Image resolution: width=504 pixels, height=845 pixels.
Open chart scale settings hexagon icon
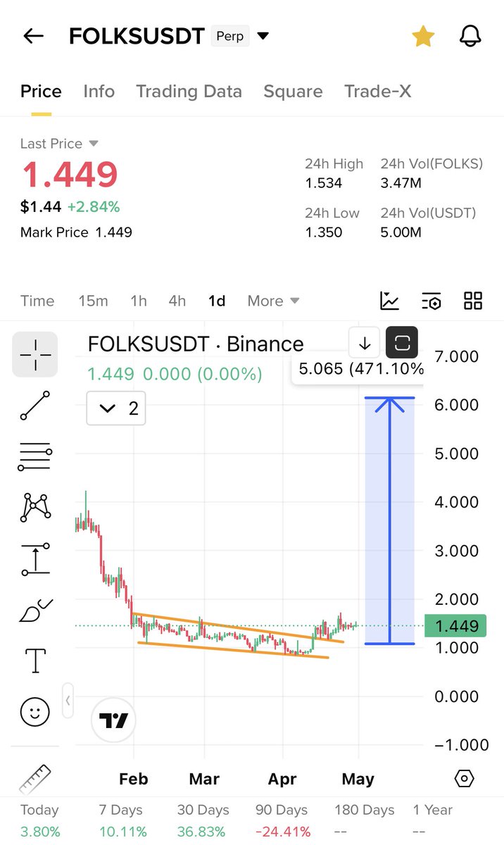coord(464,779)
